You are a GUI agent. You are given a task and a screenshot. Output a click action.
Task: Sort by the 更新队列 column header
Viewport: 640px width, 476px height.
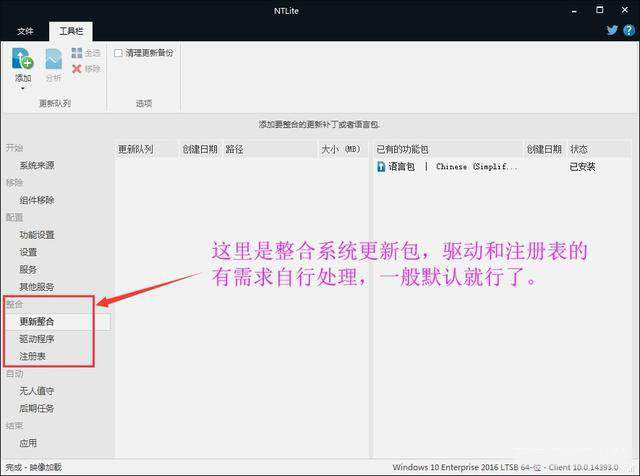point(147,149)
